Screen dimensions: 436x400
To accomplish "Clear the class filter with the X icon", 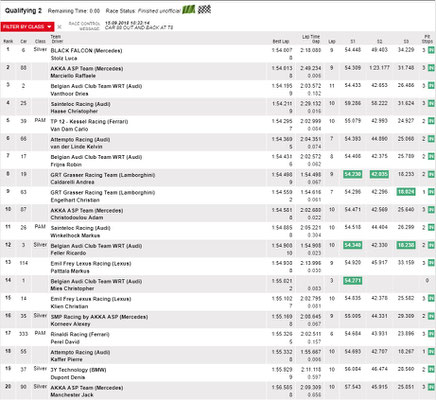I will click(x=59, y=27).
